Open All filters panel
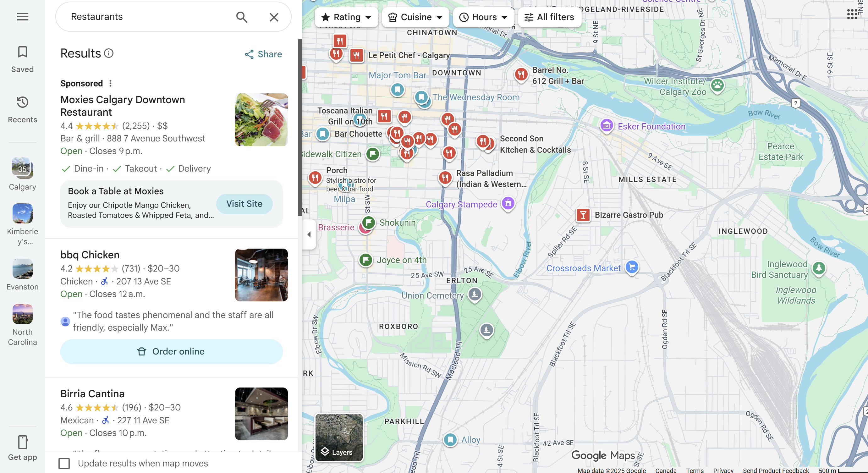The image size is (868, 473). tap(549, 17)
